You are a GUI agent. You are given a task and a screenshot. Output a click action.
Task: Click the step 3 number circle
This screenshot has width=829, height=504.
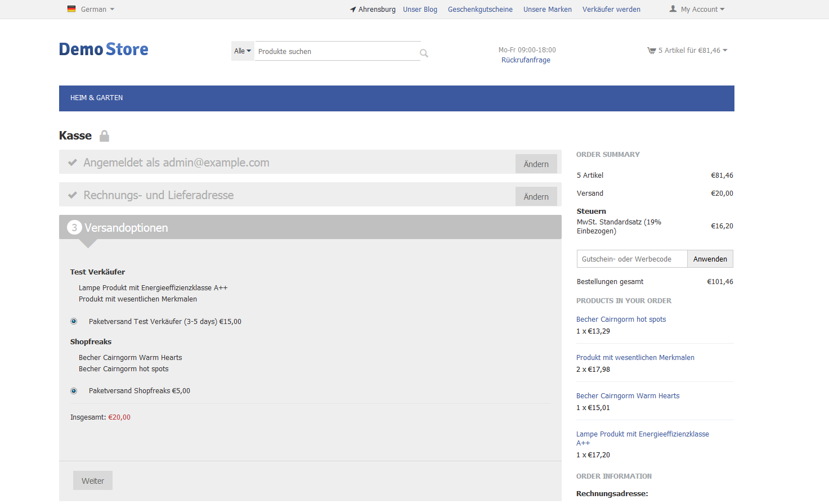[74, 227]
